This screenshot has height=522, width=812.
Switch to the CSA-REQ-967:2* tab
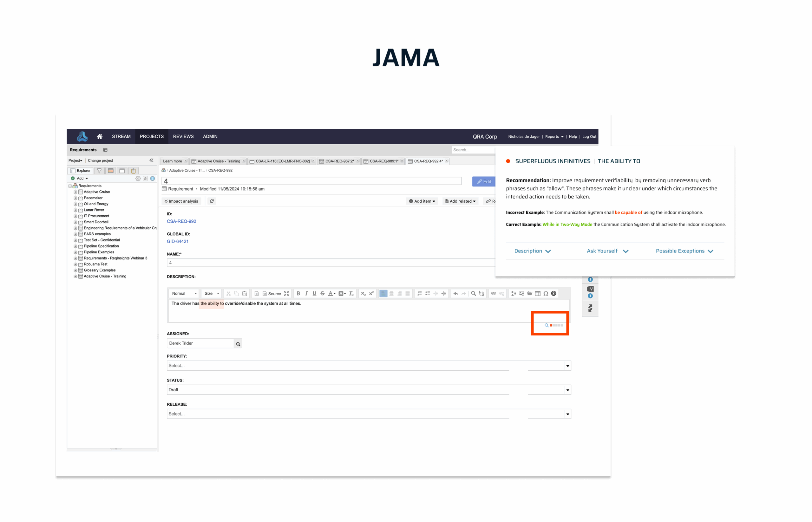tap(338, 161)
